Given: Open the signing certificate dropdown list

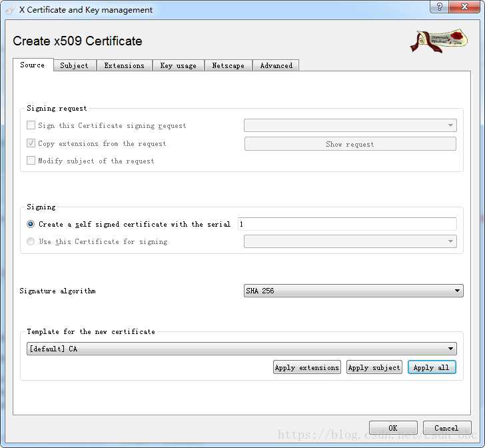Looking at the screenshot, I should coord(350,241).
